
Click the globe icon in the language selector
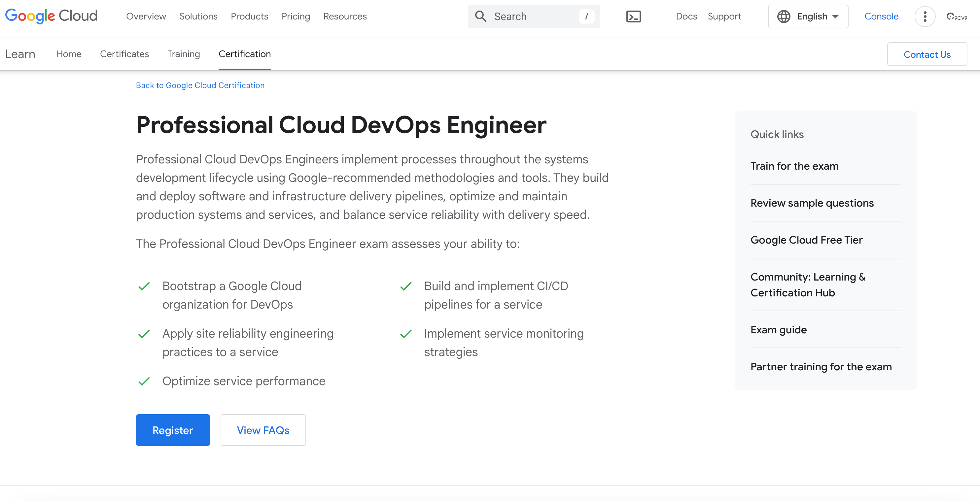click(784, 17)
